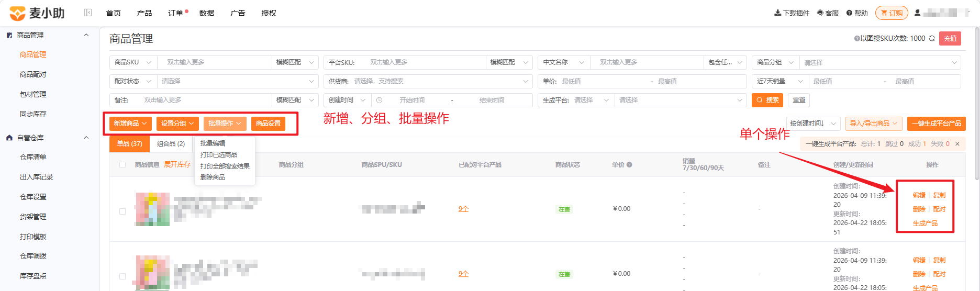Click 展开库存 link in table header
This screenshot has height=291, width=980.
pos(177,164)
